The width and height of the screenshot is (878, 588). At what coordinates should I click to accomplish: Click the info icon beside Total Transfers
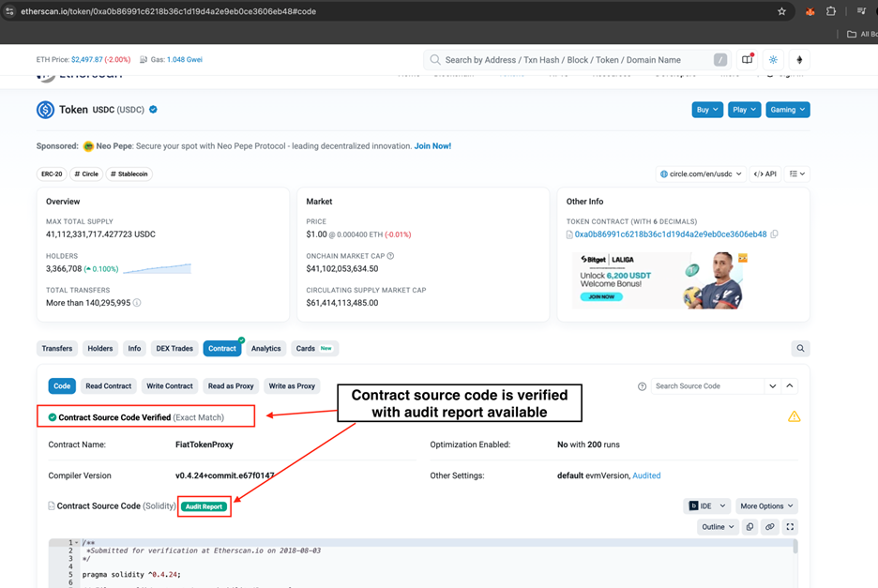pyautogui.click(x=137, y=303)
